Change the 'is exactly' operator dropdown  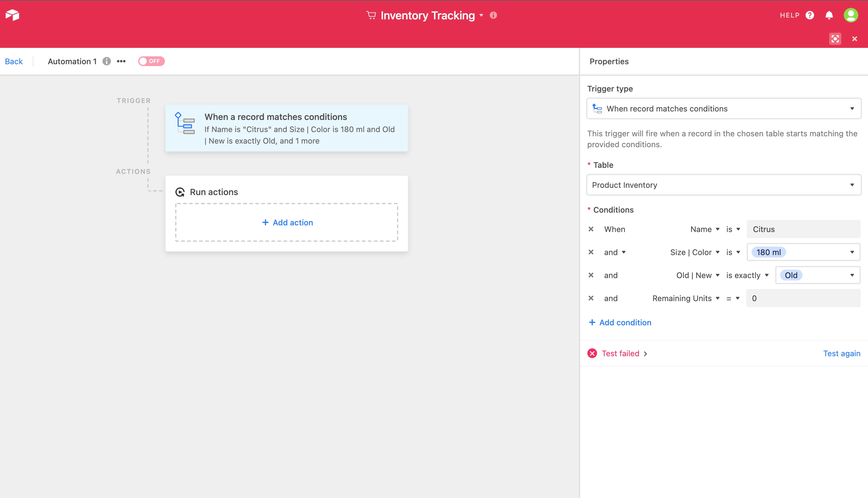pos(747,275)
